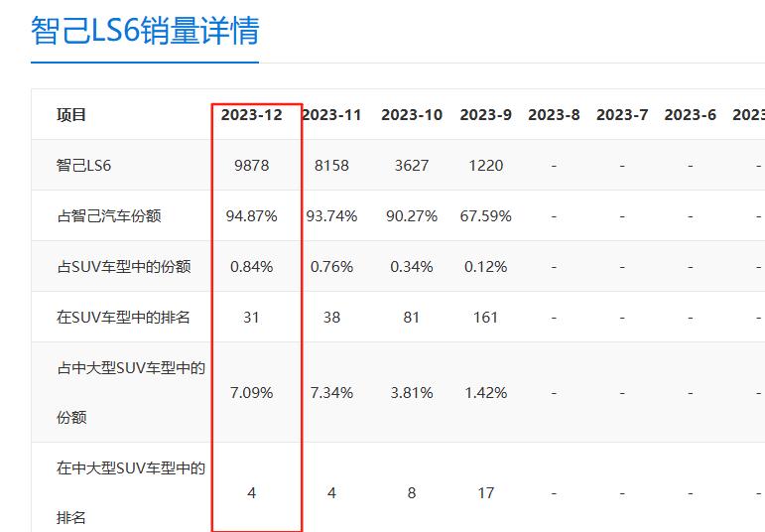Select the 占SUV车型中的份额 row label
The width and height of the screenshot is (765, 532).
123,266
